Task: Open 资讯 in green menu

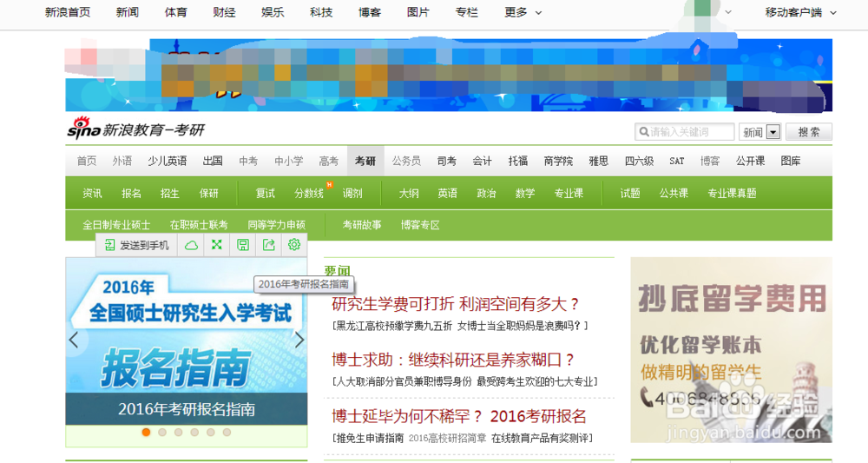Action: [92, 193]
